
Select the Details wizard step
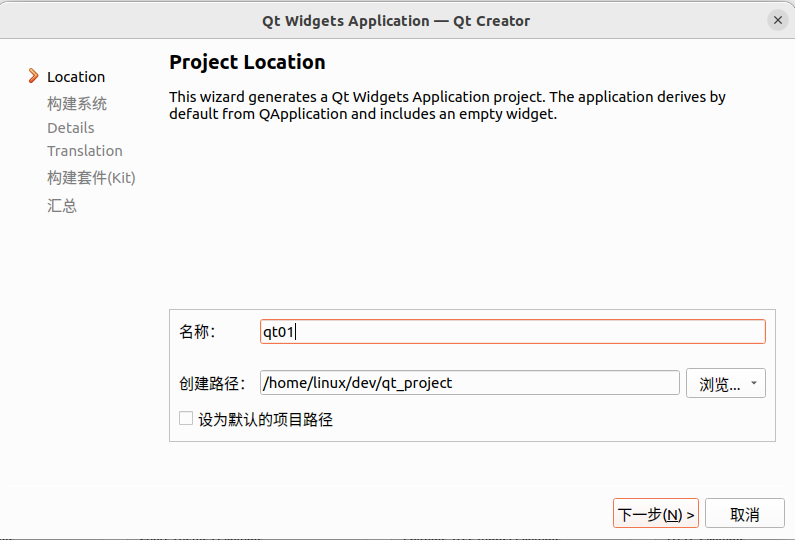(70, 128)
